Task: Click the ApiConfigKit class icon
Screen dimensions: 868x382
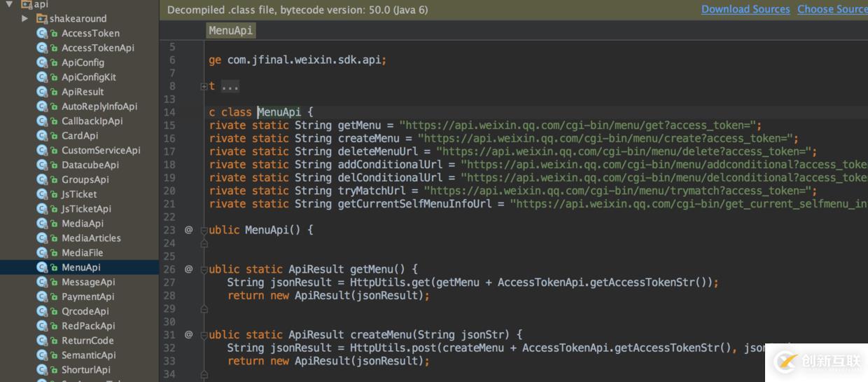Action: pyautogui.click(x=42, y=77)
